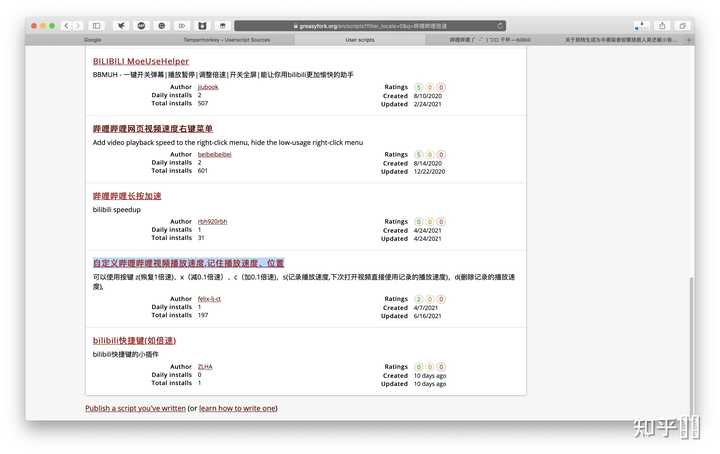Open 哔哩哔哩网页视频速度右键菜单 script page
The width and height of the screenshot is (720, 454).
tap(153, 129)
